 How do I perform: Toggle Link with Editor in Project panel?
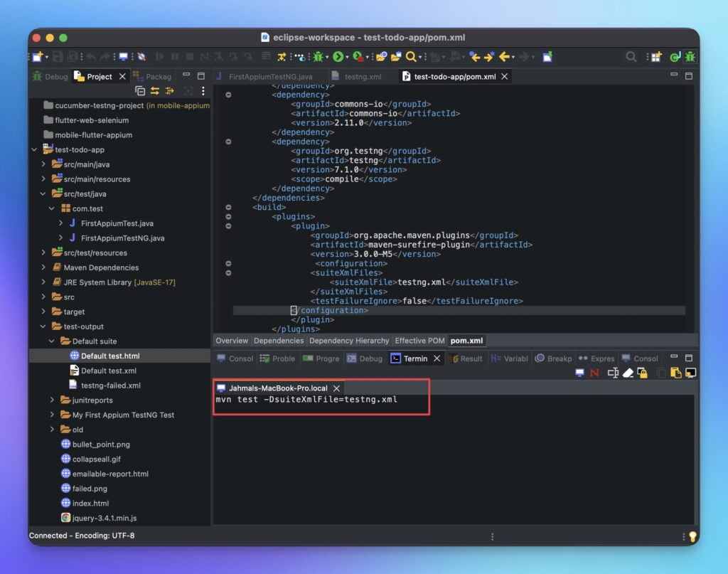(154, 91)
